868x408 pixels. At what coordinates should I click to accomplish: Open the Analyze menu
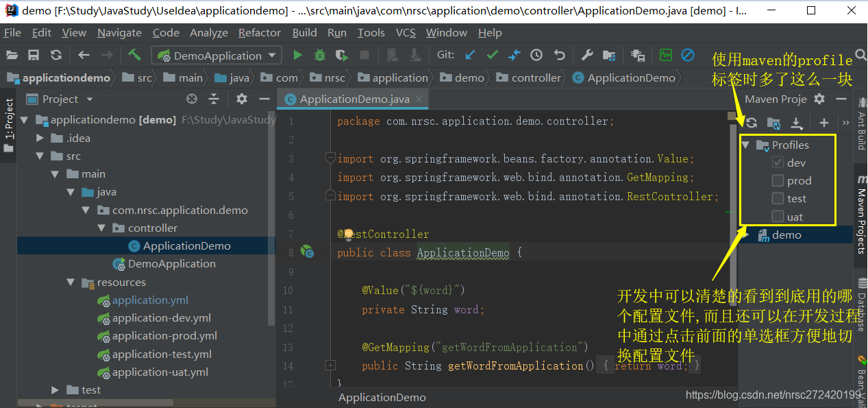(209, 33)
